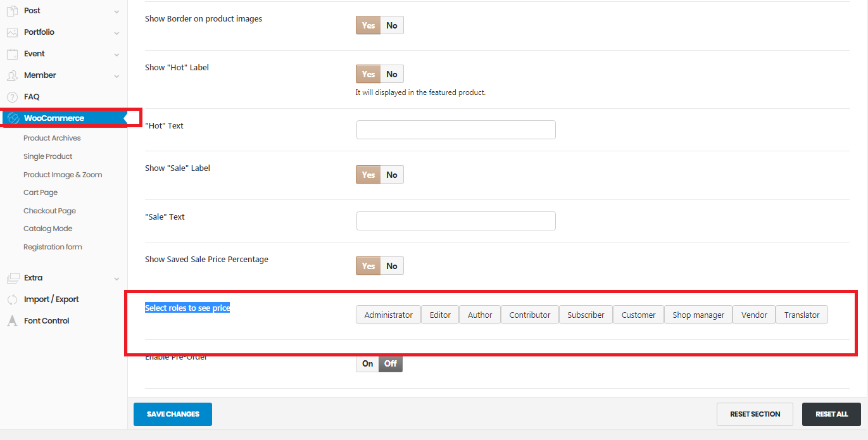Image resolution: width=868 pixels, height=440 pixels.
Task: Click the WooCommerce sidebar icon
Action: pos(12,118)
